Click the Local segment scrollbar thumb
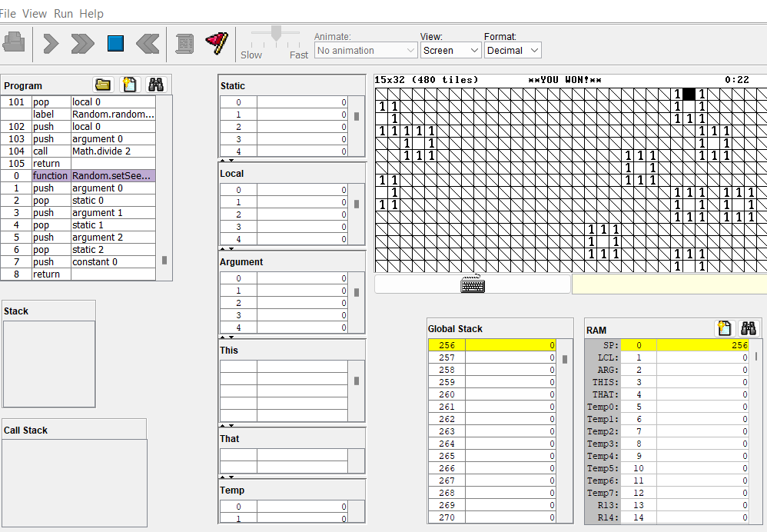 coord(356,204)
